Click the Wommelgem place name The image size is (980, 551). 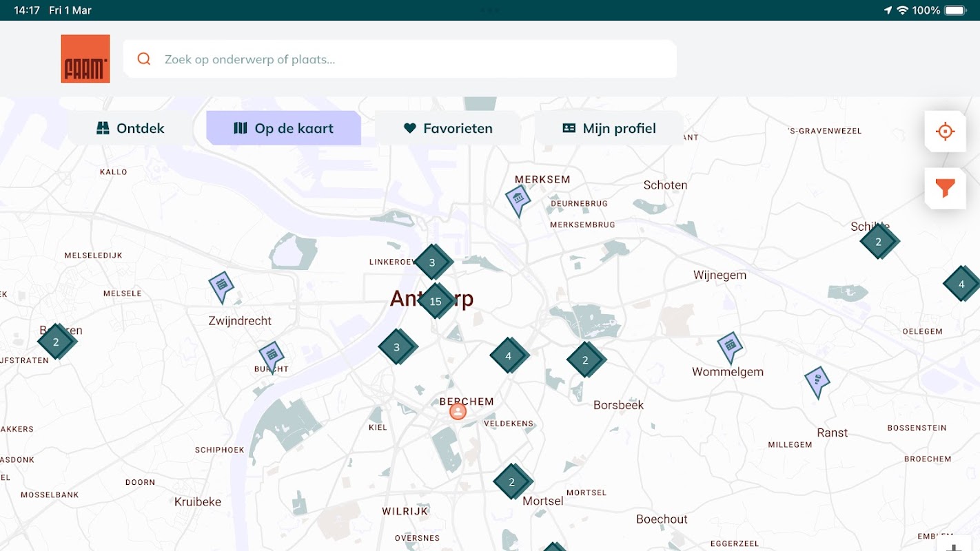[x=728, y=372]
